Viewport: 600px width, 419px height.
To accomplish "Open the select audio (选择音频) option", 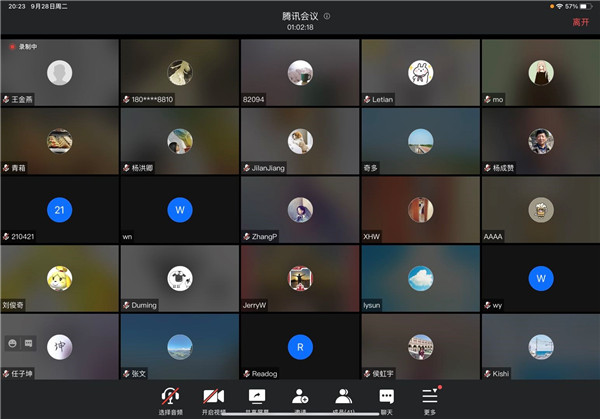I will click(x=171, y=399).
